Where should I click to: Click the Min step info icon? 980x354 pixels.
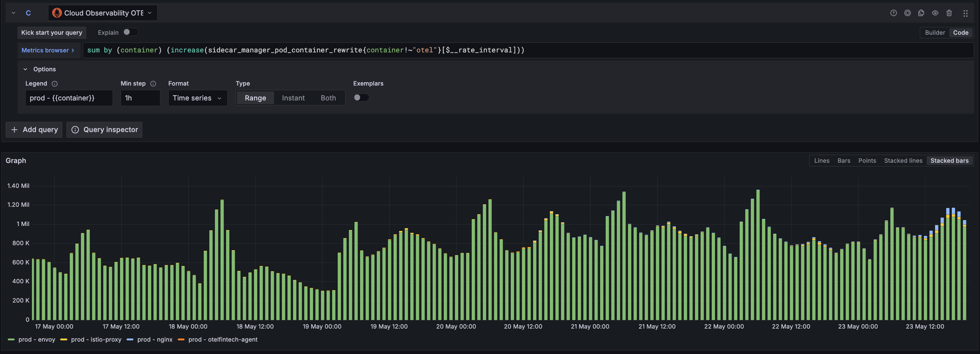point(153,84)
